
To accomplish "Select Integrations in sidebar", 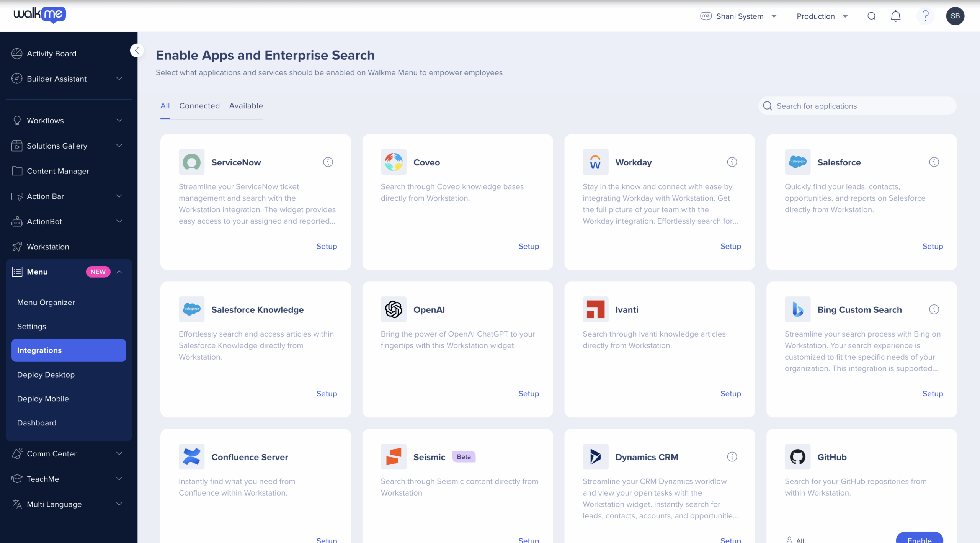I will (x=69, y=350).
